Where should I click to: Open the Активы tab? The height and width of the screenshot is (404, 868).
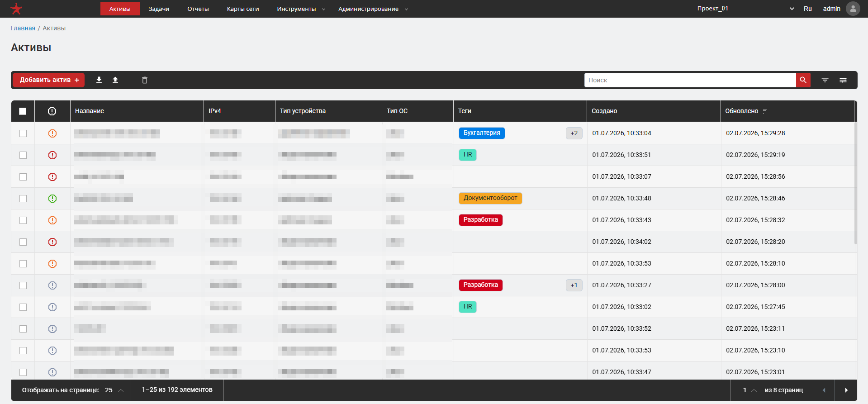120,9
